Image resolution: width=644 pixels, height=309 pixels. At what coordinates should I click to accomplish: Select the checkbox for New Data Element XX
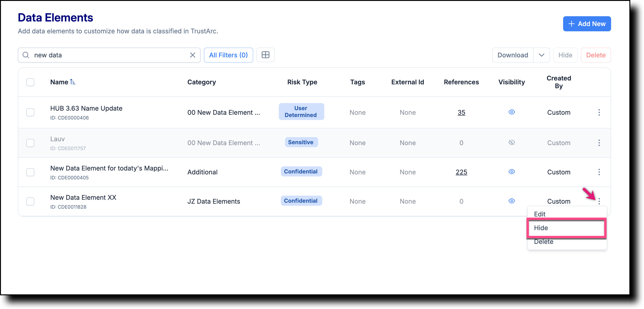30,202
